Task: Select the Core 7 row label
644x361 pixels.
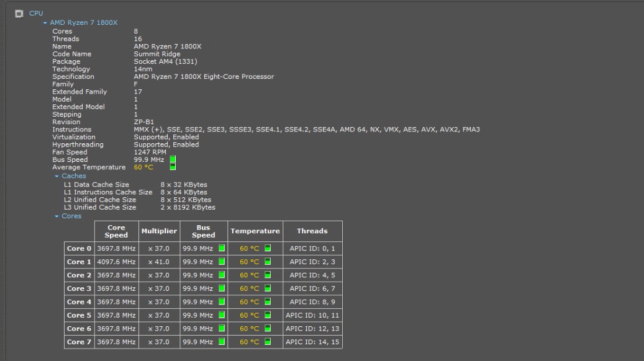Action: 79,342
